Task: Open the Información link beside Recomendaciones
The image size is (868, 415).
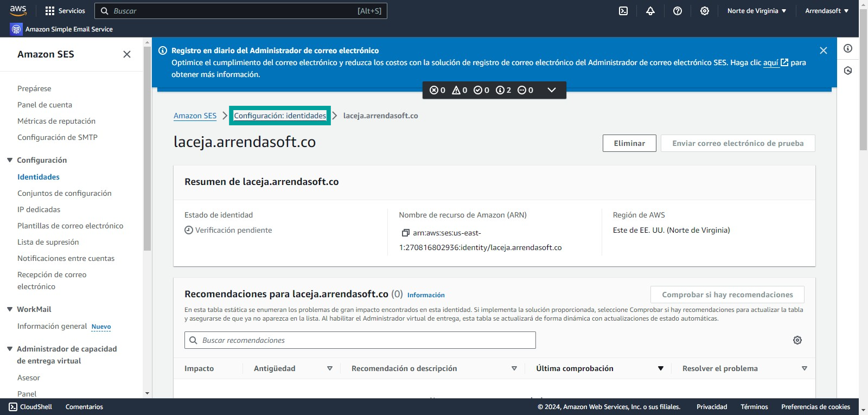Action: click(426, 295)
